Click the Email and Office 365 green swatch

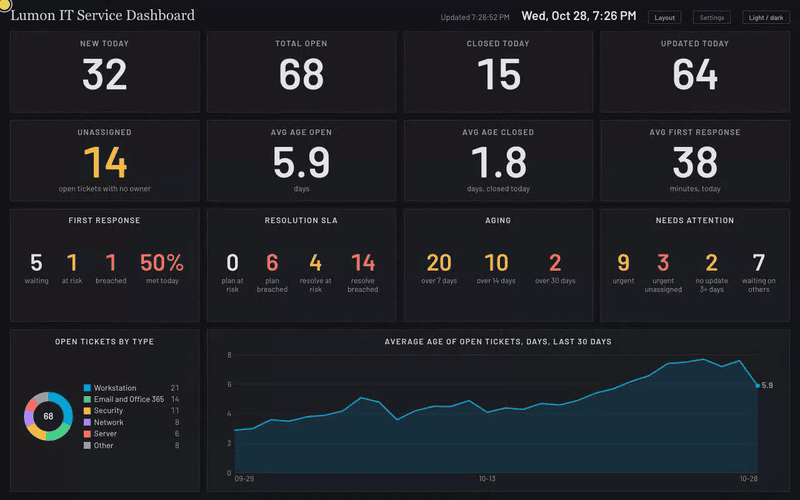[x=87, y=399]
